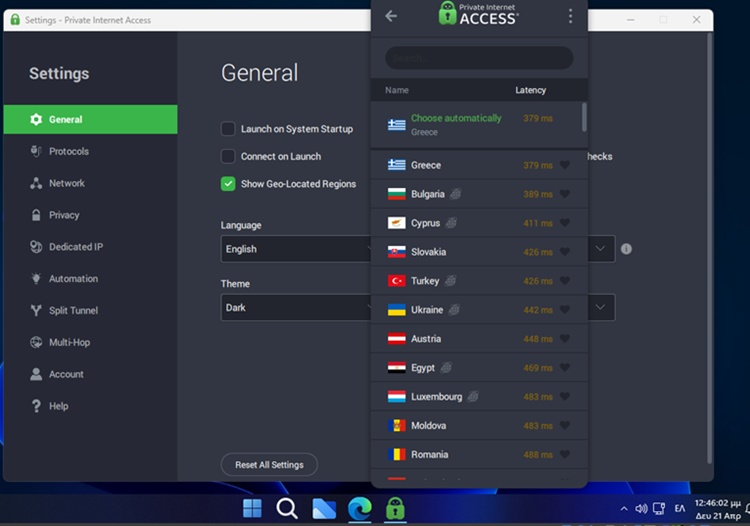Connect to Turkey region name
Viewport: 750px width, 526px height.
click(425, 281)
